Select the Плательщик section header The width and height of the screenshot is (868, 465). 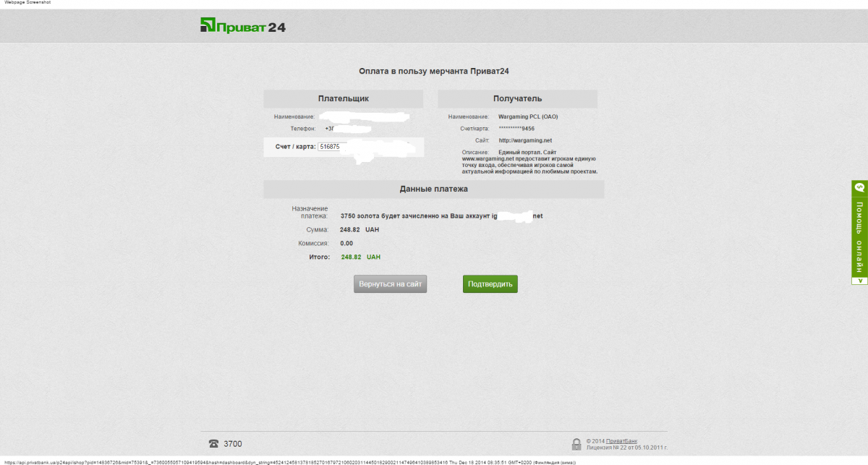(x=344, y=98)
